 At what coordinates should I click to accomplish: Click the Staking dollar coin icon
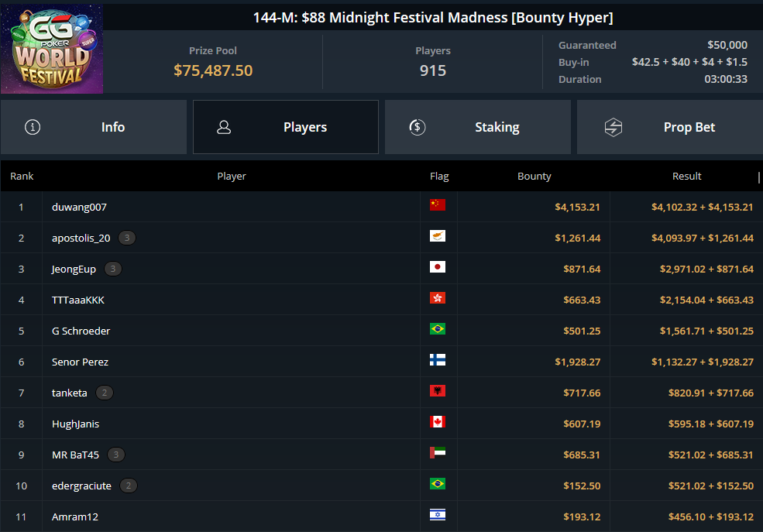(x=418, y=128)
